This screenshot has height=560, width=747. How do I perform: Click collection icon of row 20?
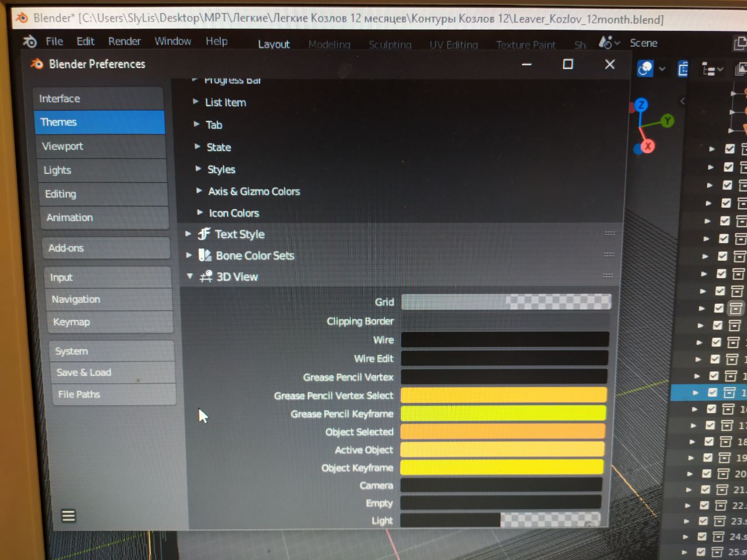[723, 474]
